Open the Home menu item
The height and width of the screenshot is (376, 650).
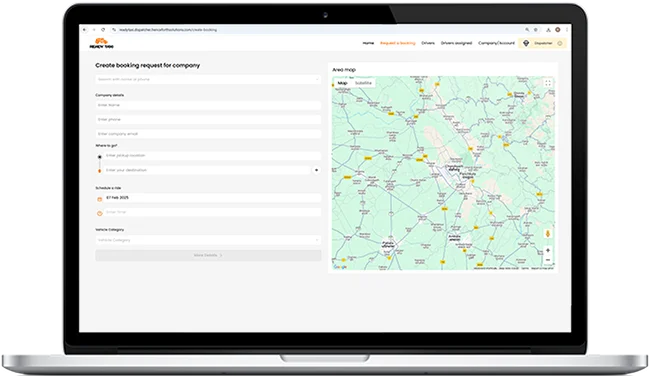[368, 43]
